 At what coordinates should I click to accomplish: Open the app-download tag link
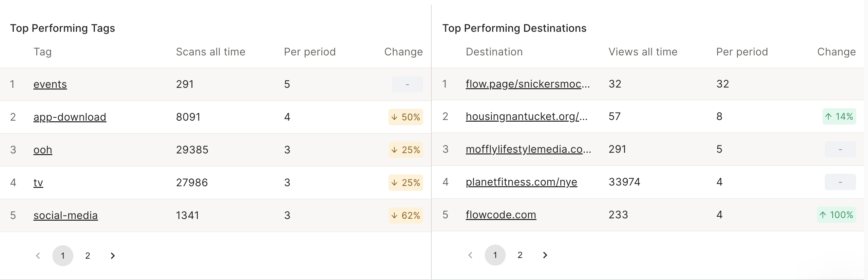pyautogui.click(x=70, y=117)
